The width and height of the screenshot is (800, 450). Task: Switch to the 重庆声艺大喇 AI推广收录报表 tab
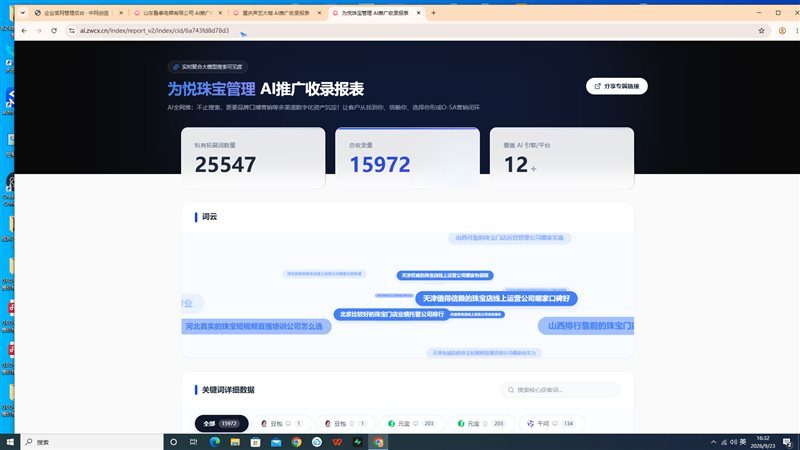[276, 13]
